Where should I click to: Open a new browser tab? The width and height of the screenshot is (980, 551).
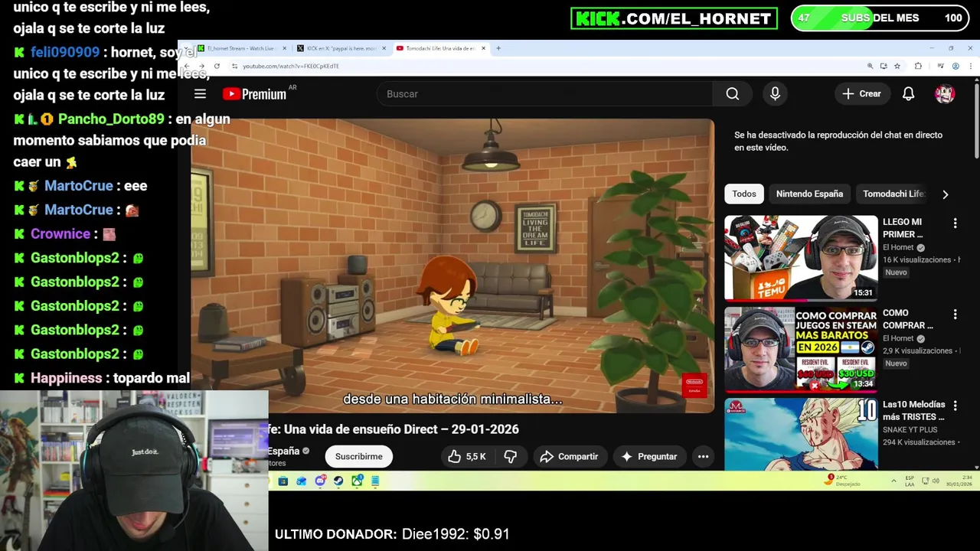[x=498, y=48]
